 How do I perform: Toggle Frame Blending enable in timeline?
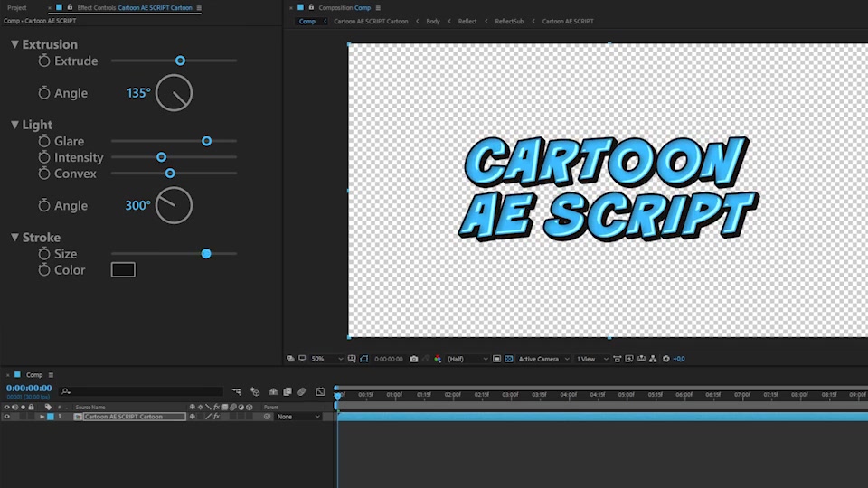click(x=288, y=391)
